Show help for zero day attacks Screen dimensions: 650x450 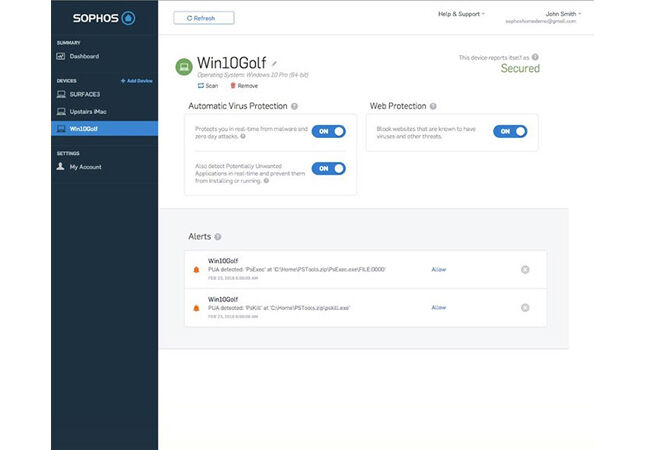pos(243,136)
